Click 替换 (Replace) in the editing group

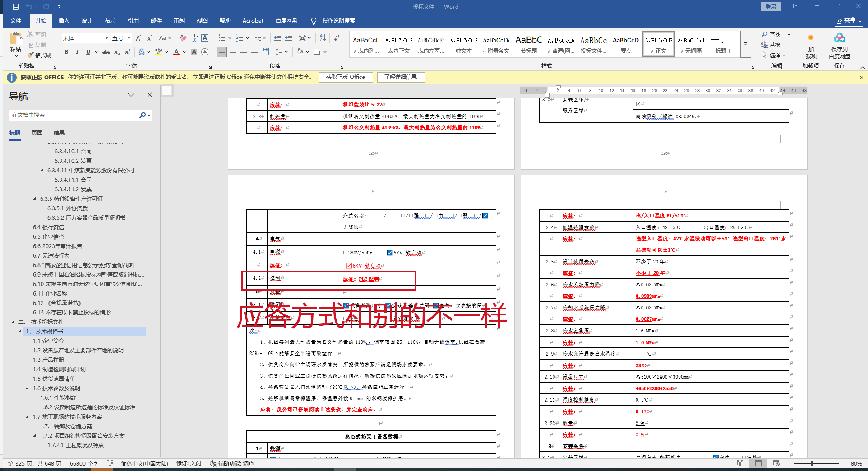(x=771, y=45)
